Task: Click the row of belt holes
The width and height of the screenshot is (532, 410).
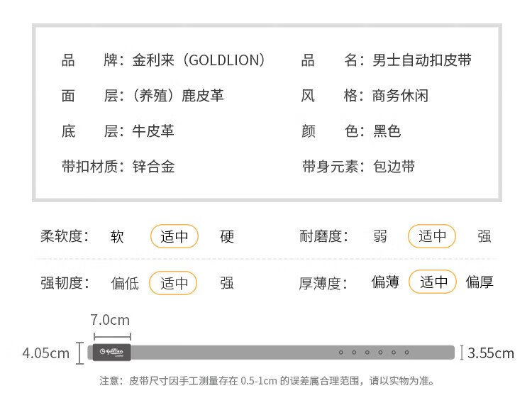Action: 373,353
